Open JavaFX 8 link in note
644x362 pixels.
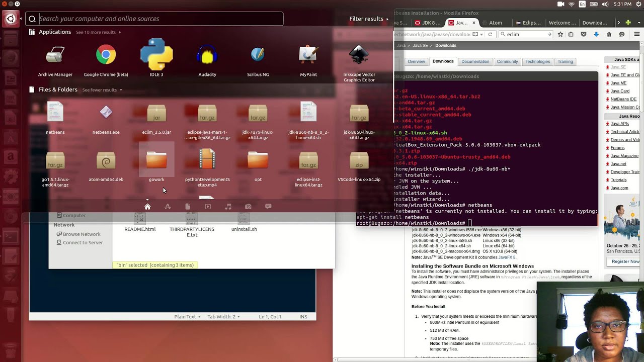coord(506,257)
